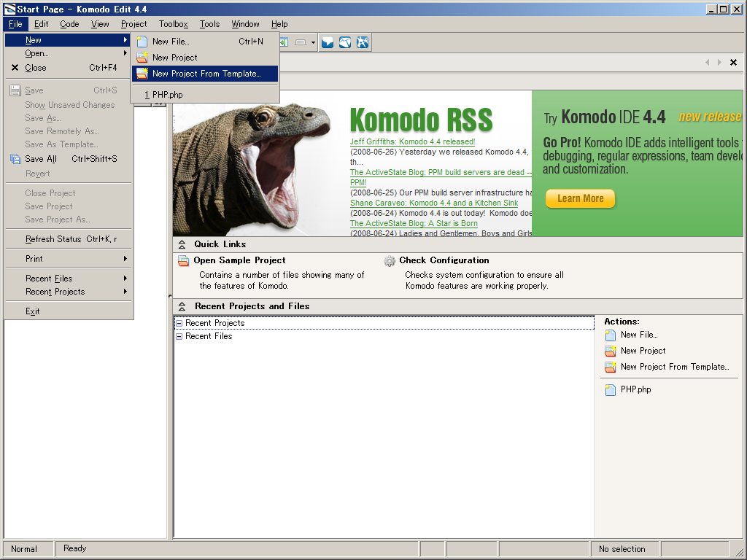Screen dimensions: 747x560
Task: Click the Open Sample Project link text
Action: coord(239,260)
